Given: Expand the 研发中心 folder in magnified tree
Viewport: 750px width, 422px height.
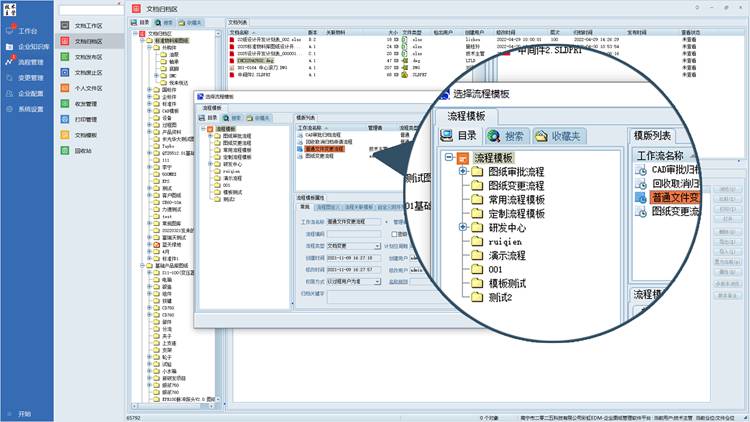Looking at the screenshot, I should (x=464, y=227).
